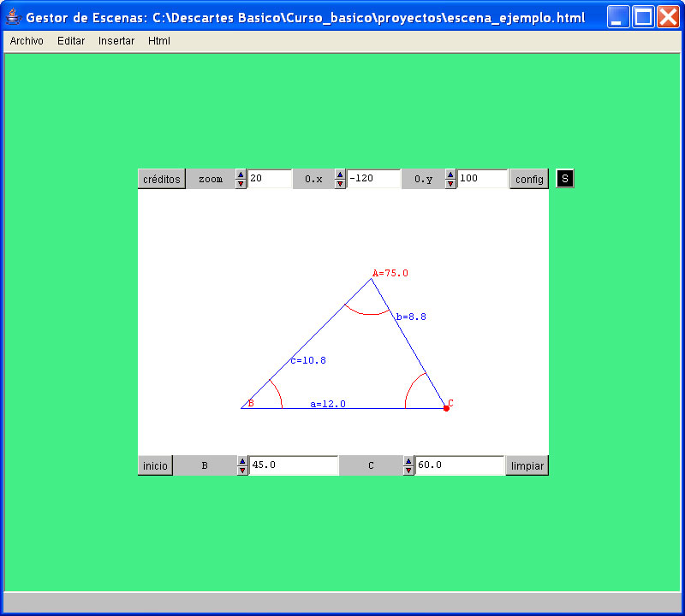Click the O.y label in top bar
This screenshot has width=685, height=616.
coord(423,179)
